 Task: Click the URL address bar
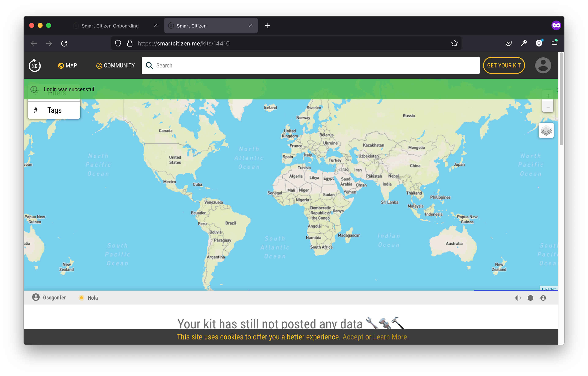tap(286, 43)
